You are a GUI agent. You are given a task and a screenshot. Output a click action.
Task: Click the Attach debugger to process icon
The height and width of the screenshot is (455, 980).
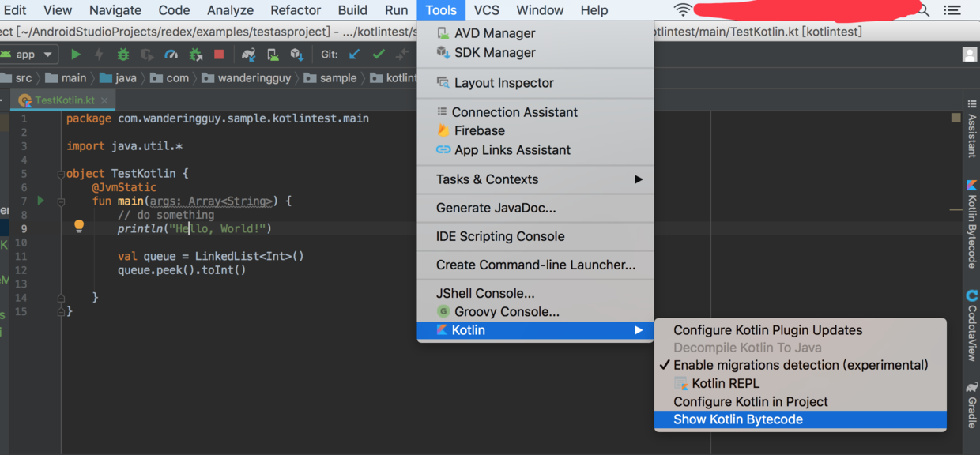pos(195,55)
